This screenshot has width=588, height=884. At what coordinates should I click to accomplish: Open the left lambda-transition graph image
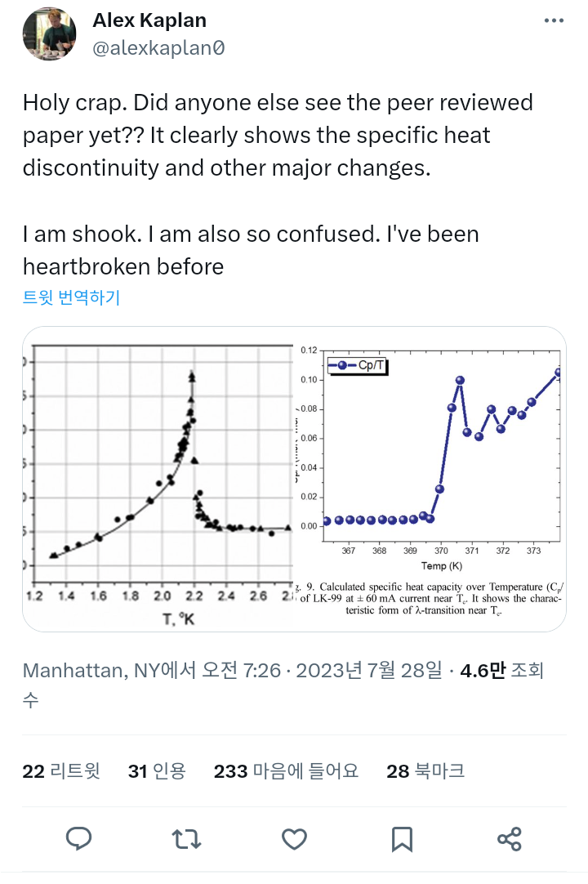(158, 479)
